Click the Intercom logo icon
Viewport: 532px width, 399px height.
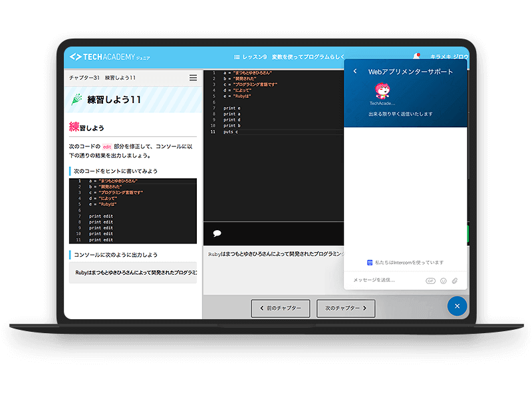(370, 262)
